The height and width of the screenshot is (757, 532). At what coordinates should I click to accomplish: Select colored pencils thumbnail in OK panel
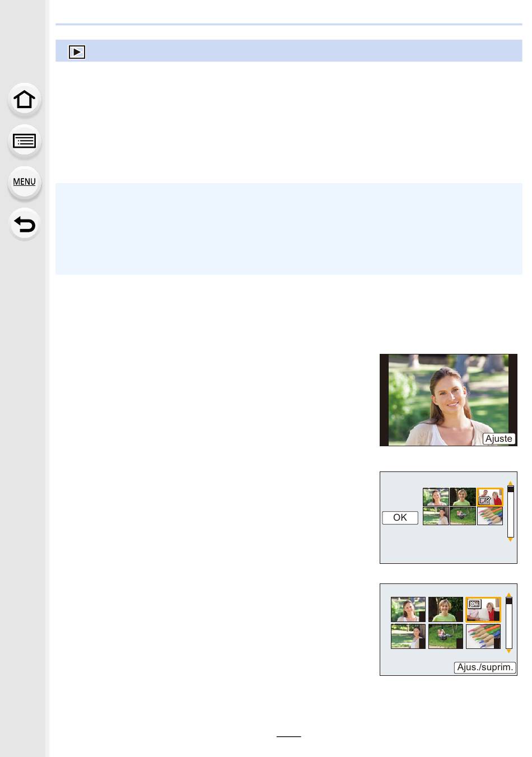click(489, 516)
